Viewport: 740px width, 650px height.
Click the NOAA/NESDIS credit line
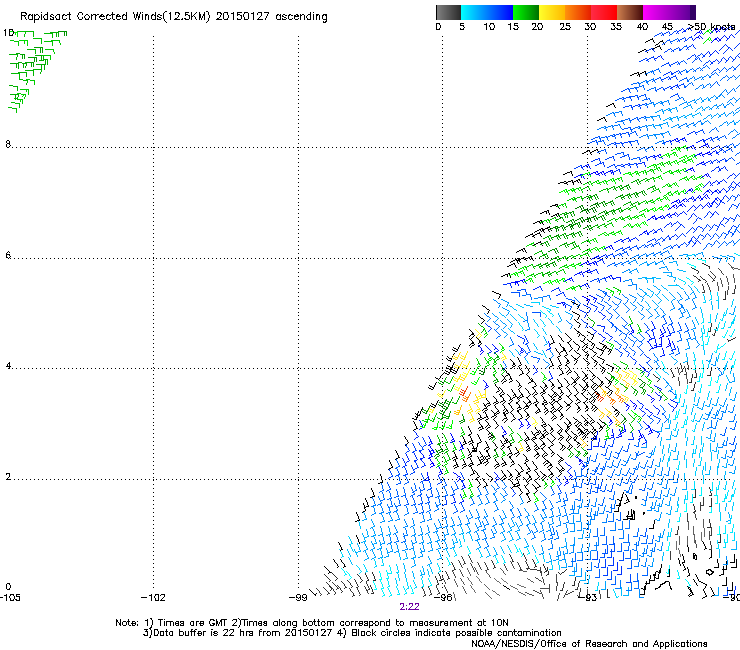point(589,644)
